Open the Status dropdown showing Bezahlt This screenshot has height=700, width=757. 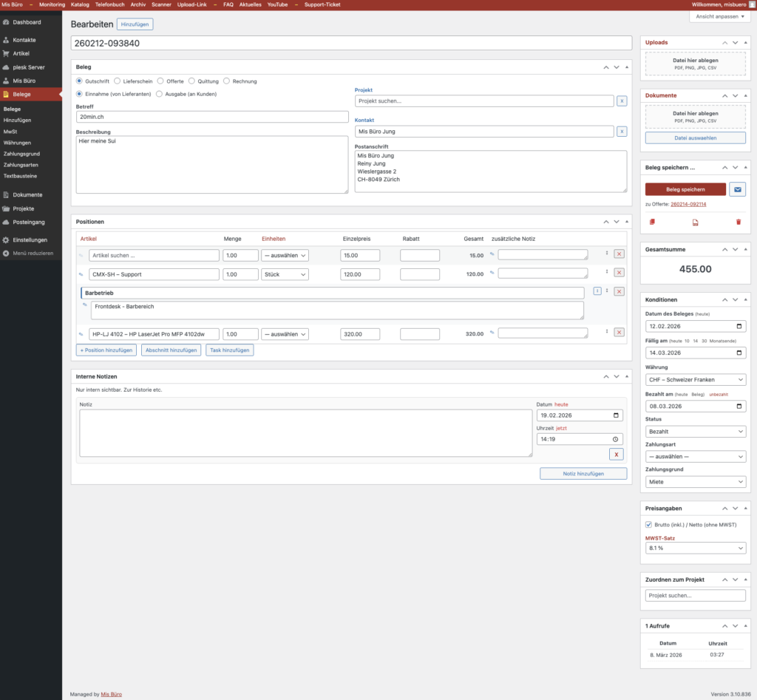click(x=695, y=432)
